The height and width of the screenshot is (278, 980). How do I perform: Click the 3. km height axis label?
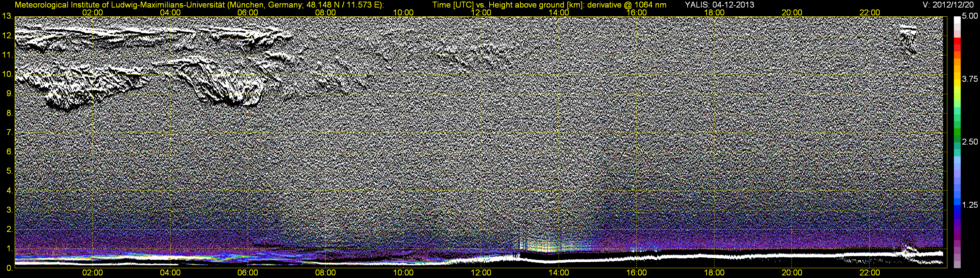pos(9,210)
